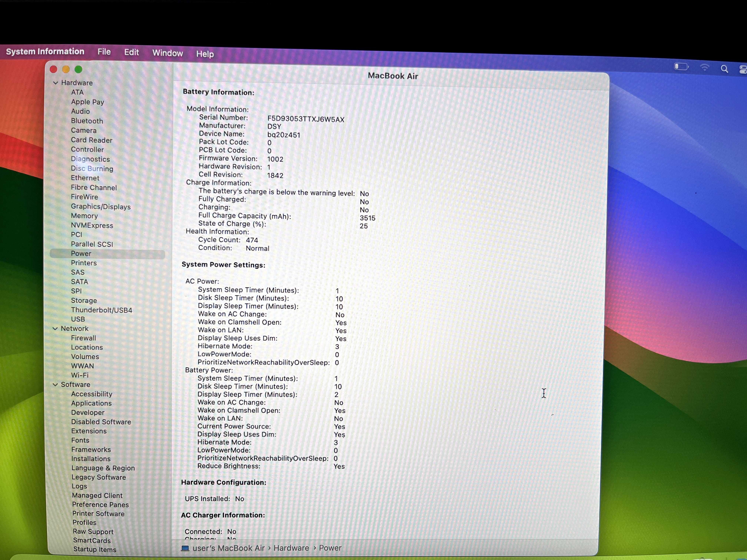This screenshot has height=560, width=747.
Task: Select Frameworks under Software
Action: point(91,450)
